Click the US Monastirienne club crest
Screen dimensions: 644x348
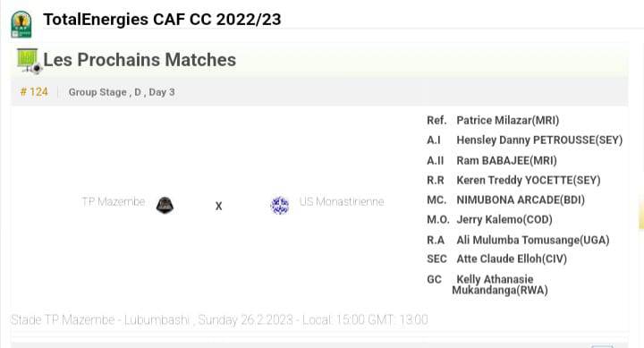coord(280,205)
